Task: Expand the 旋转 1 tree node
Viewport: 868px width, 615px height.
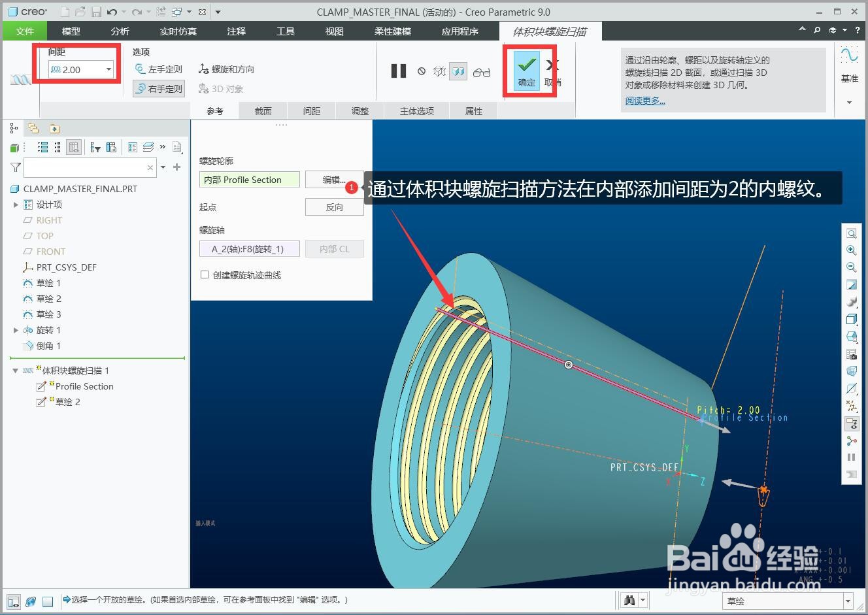Action: click(x=16, y=330)
